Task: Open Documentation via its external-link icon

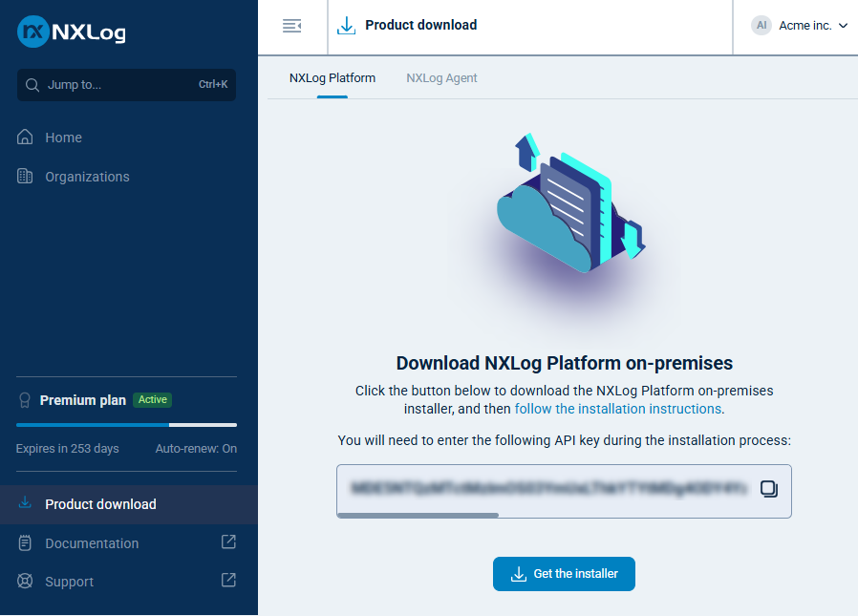Action: click(228, 542)
